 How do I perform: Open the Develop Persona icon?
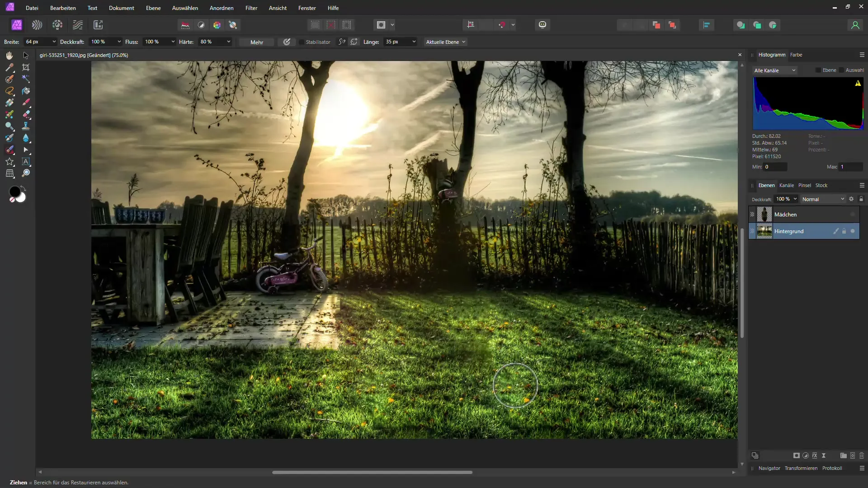pos(57,25)
